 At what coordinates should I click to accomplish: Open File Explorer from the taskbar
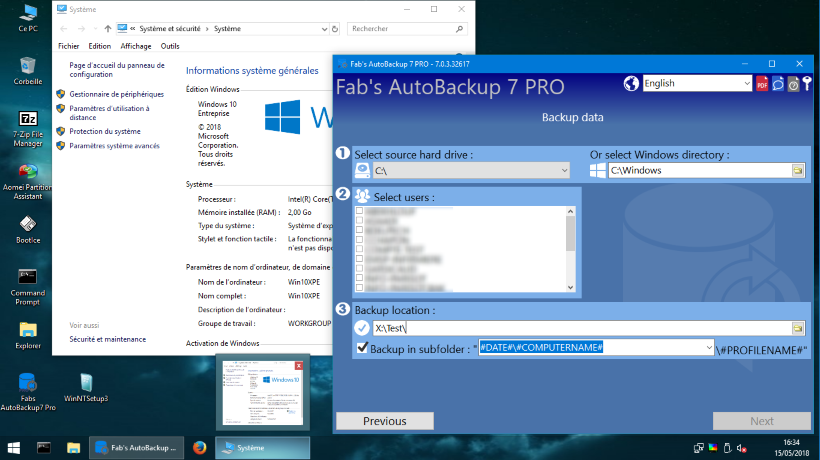tap(73, 448)
